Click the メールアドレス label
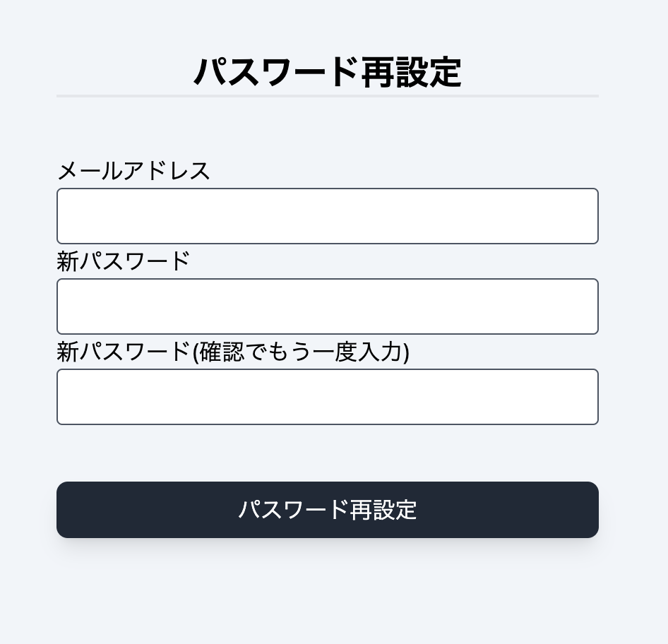Viewport: 668px width, 644px height. point(133,171)
